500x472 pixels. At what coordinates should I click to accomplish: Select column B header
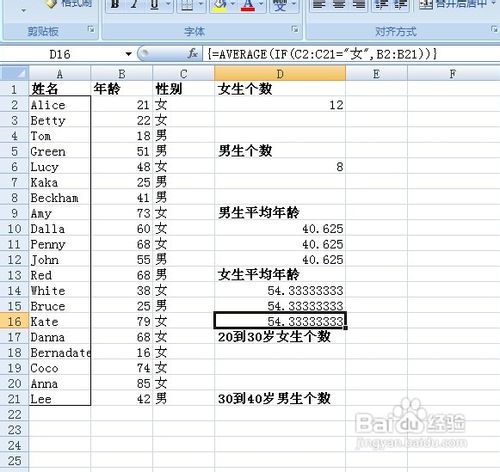[x=122, y=74]
